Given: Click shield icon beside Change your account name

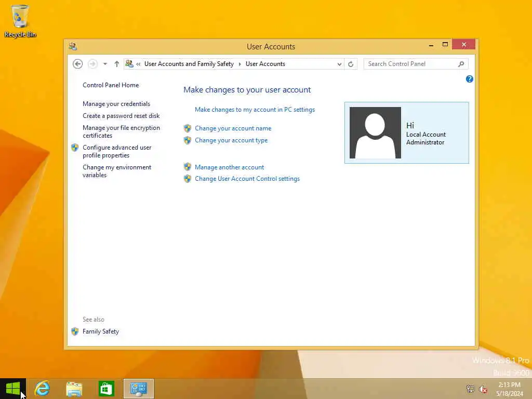Looking at the screenshot, I should tap(188, 128).
